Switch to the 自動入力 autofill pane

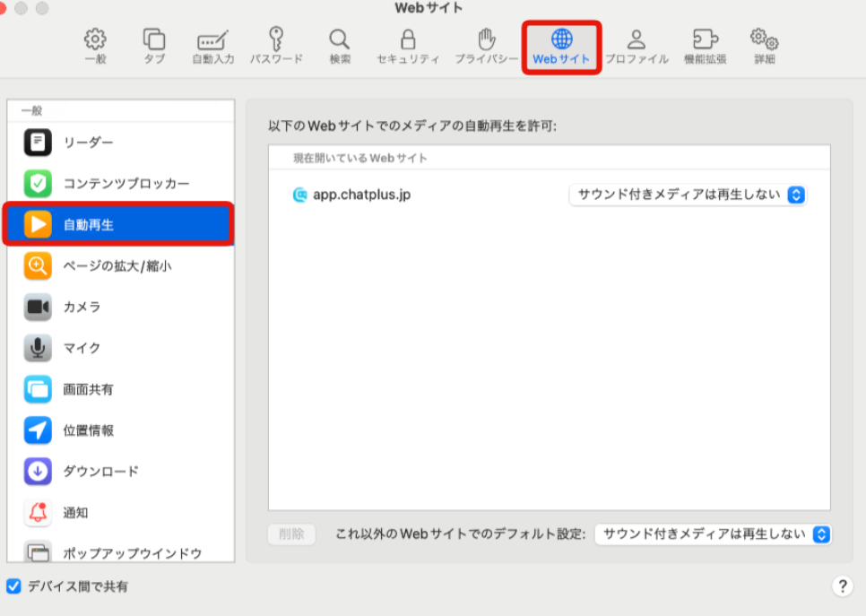coord(213,47)
